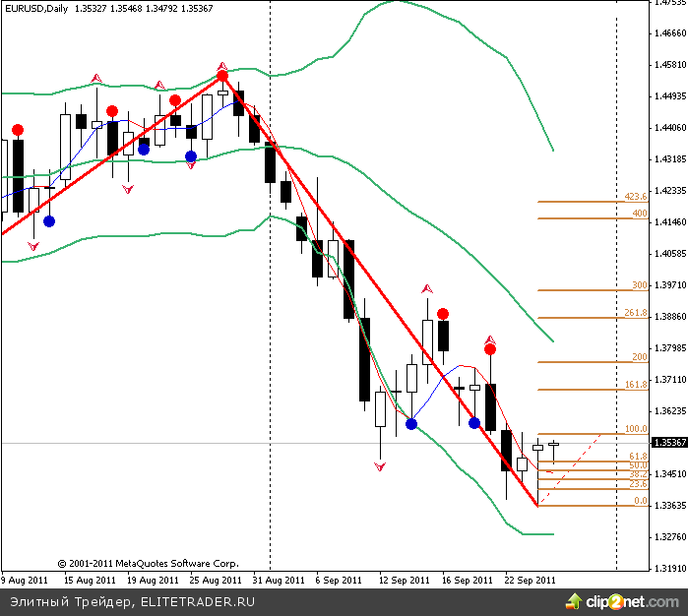Click the 1.32760 price axis label
This screenshot has height=616, width=688.
click(x=669, y=537)
